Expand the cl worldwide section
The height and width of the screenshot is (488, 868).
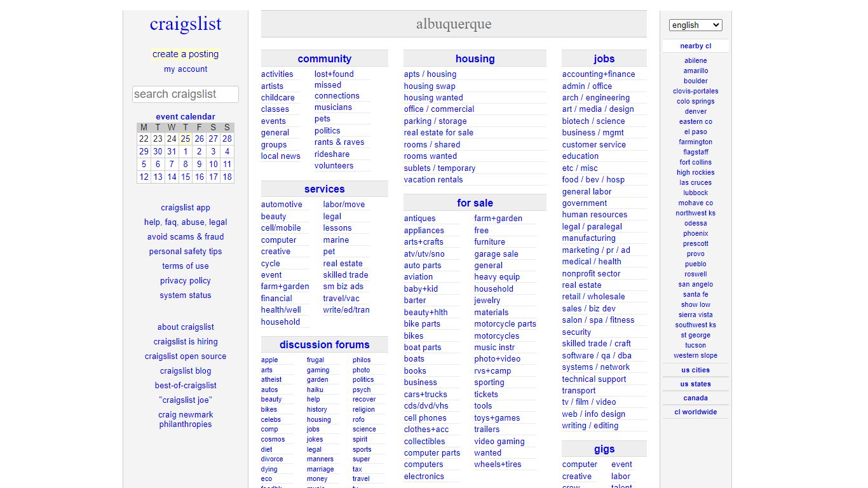[695, 412]
